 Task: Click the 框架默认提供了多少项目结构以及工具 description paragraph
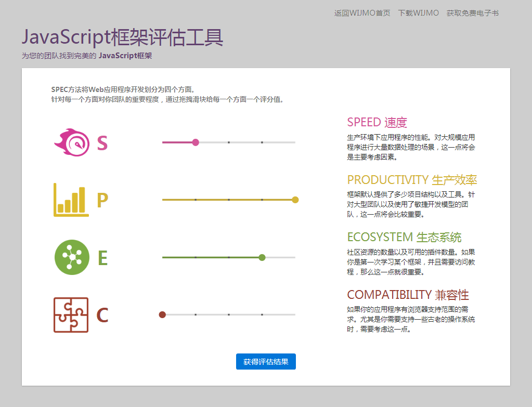411,204
